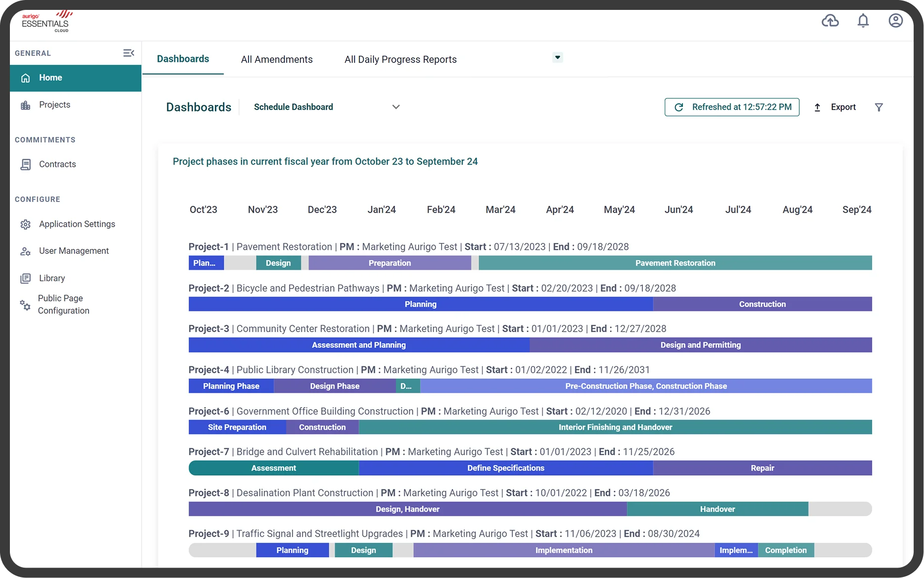Click the User Management icon
This screenshot has height=578, width=924.
pyautogui.click(x=26, y=251)
